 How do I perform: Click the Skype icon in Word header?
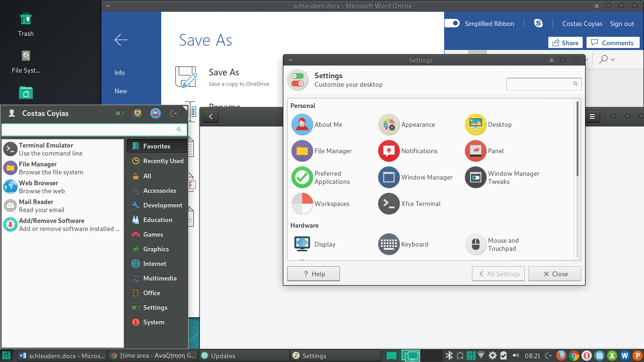tap(538, 24)
